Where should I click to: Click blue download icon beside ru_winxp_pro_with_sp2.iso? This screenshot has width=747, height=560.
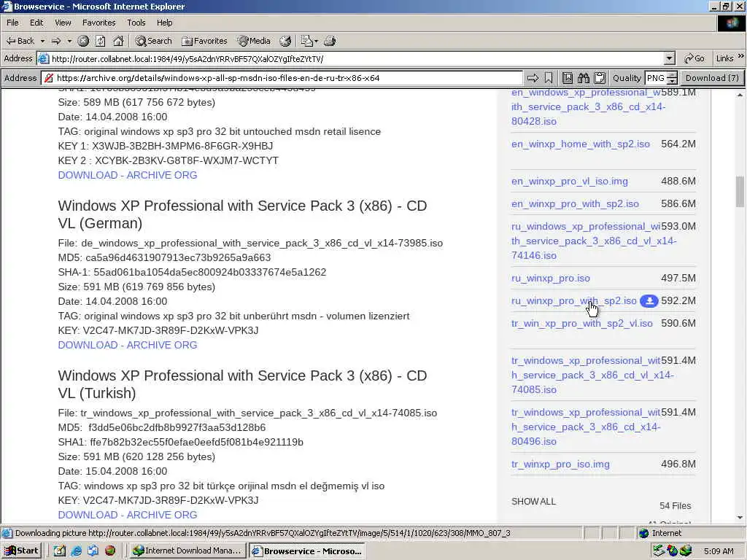(649, 301)
